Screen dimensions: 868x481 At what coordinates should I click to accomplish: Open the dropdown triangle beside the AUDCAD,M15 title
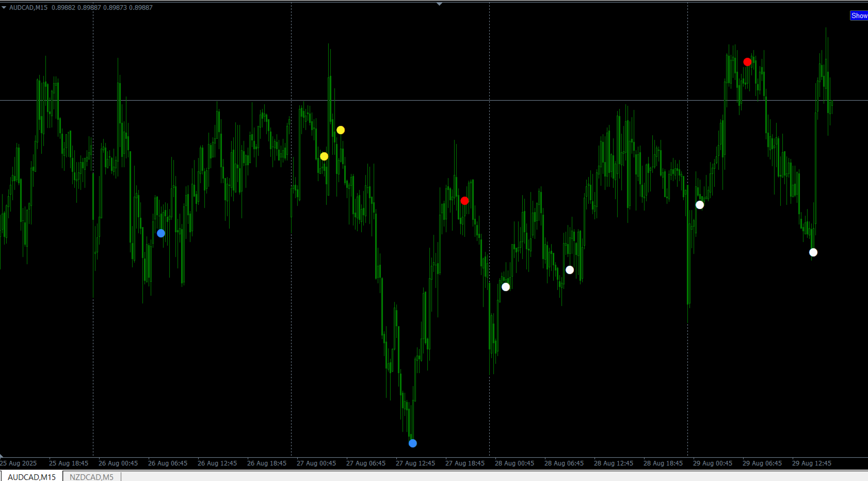coord(4,8)
